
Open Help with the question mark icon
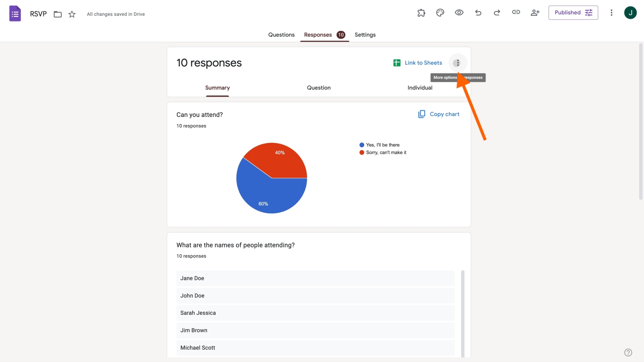[x=628, y=352]
